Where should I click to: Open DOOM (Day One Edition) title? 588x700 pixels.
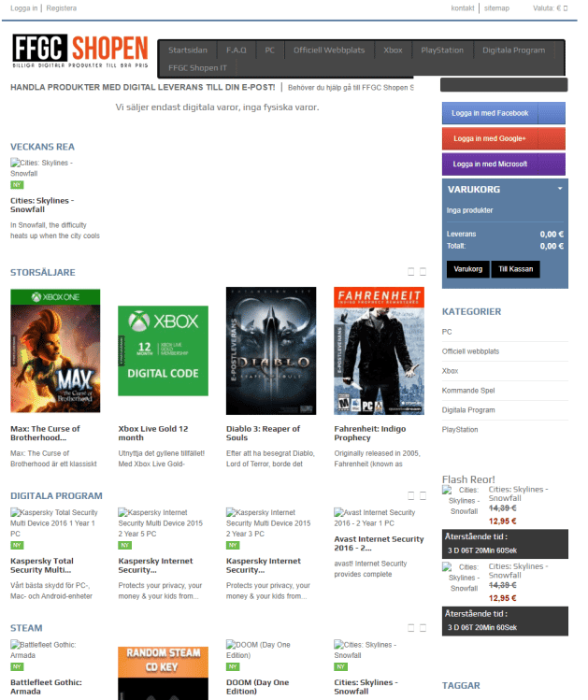point(258,687)
